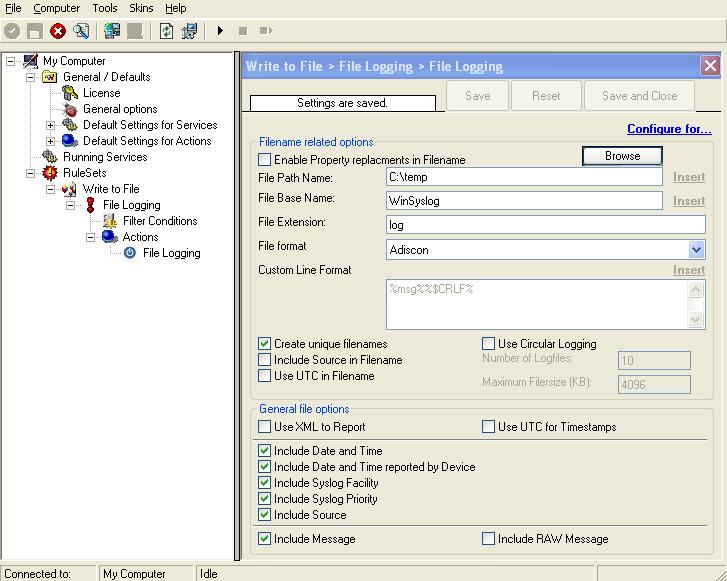Collapse the RuleSets node
Image resolution: width=727 pixels, height=581 pixels.
tap(31, 173)
